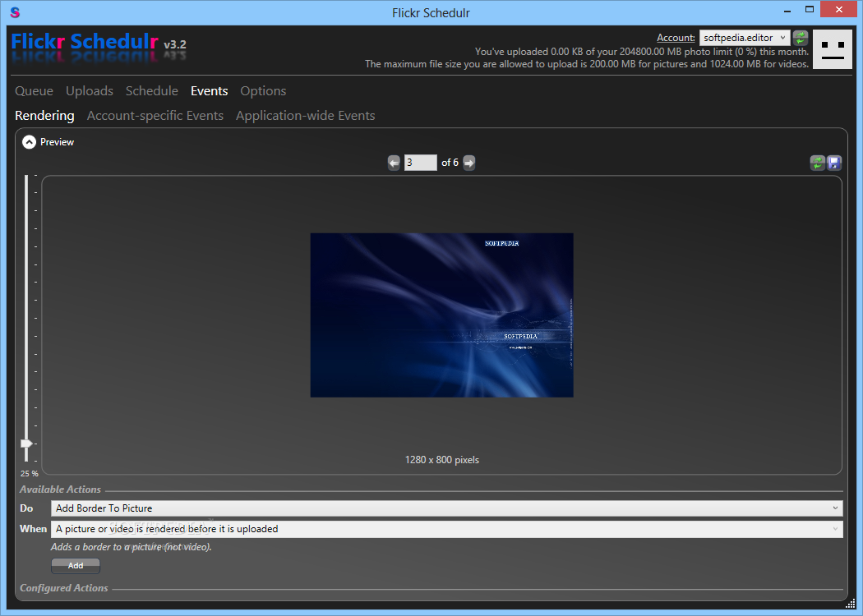Viewport: 863px width, 616px height.
Task: Switch to the Schedule tab
Action: [152, 90]
